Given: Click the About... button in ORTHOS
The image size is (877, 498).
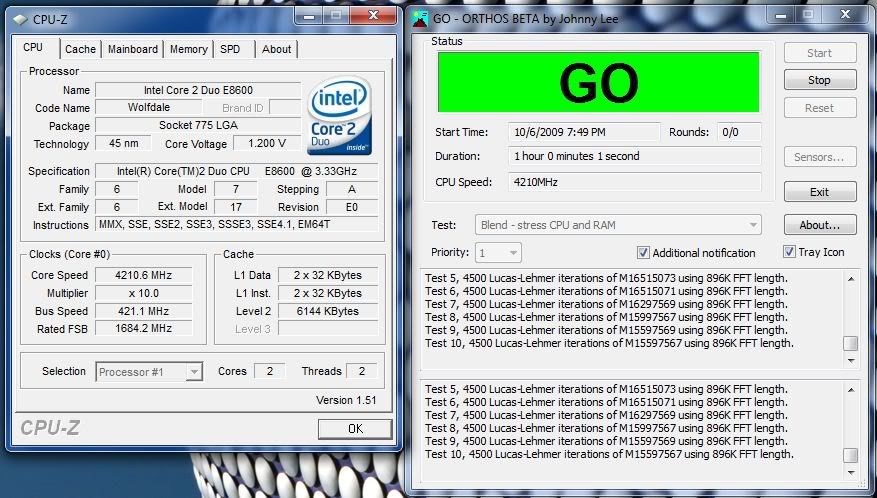Looking at the screenshot, I should pyautogui.click(x=819, y=225).
